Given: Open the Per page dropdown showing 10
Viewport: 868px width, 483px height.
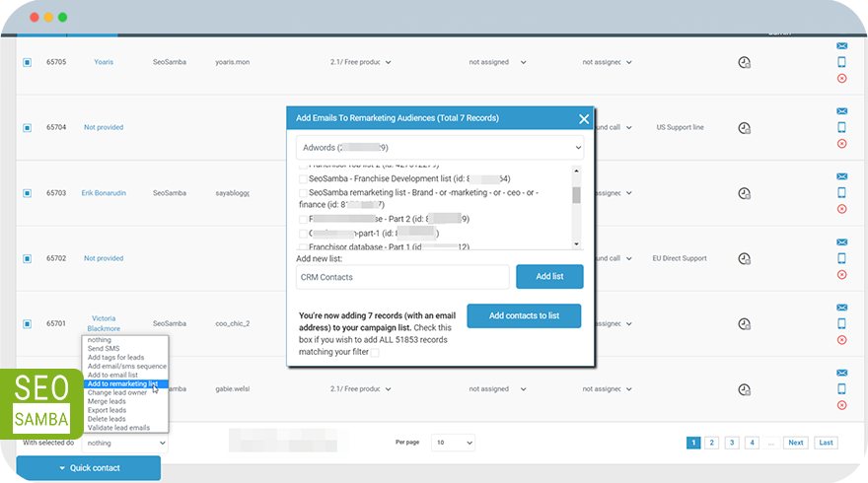Looking at the screenshot, I should (x=454, y=443).
